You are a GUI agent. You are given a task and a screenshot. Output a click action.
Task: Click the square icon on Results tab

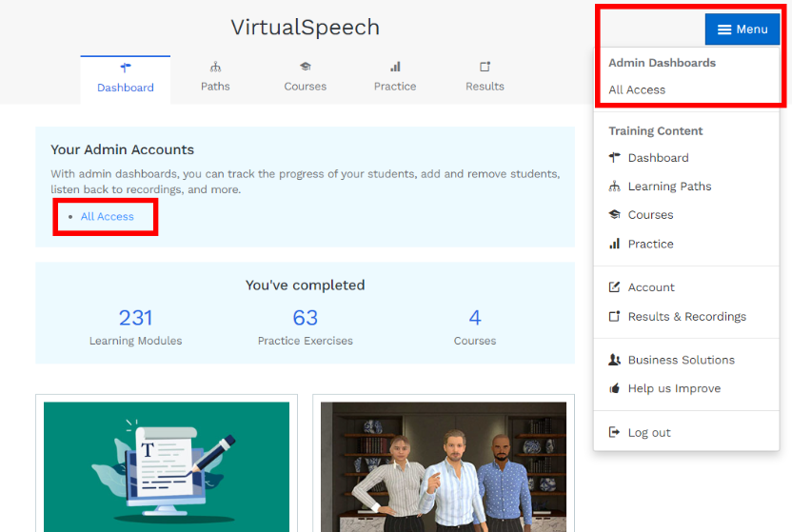pyautogui.click(x=485, y=67)
